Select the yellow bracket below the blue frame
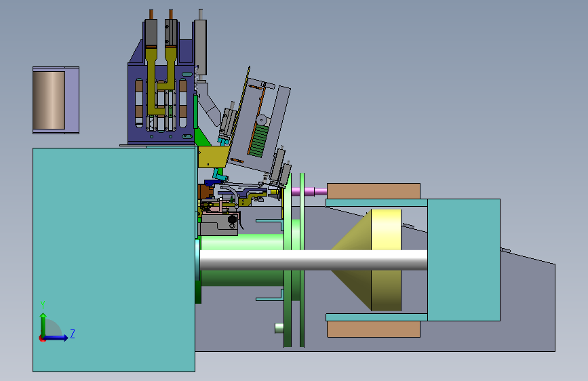 click(212, 157)
